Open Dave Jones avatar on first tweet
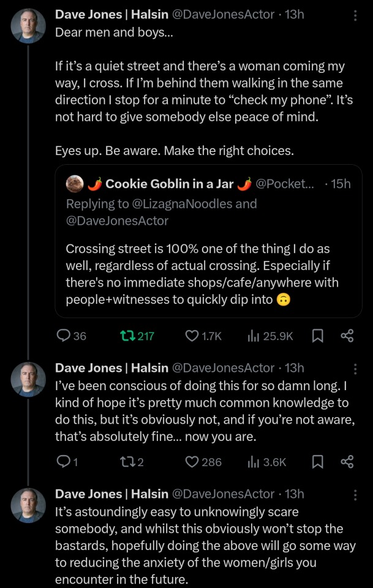Viewport: 373px width, 588px height. tap(28, 27)
